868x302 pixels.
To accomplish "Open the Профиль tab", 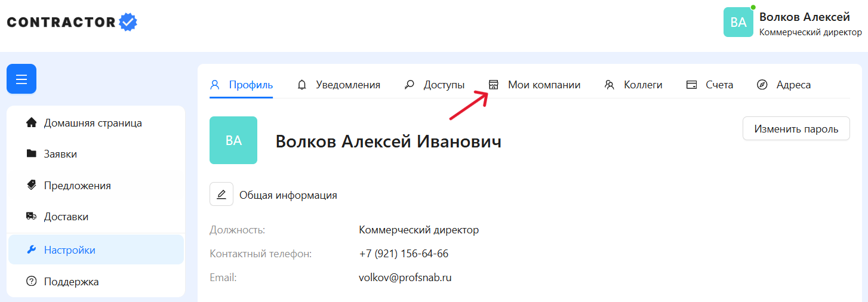I will [241, 85].
